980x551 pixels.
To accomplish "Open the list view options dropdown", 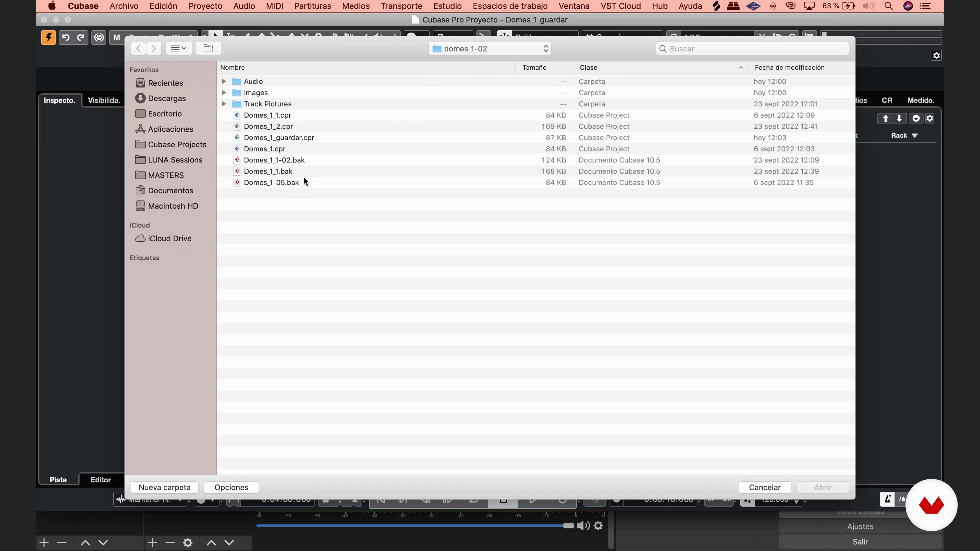I will click(x=178, y=48).
